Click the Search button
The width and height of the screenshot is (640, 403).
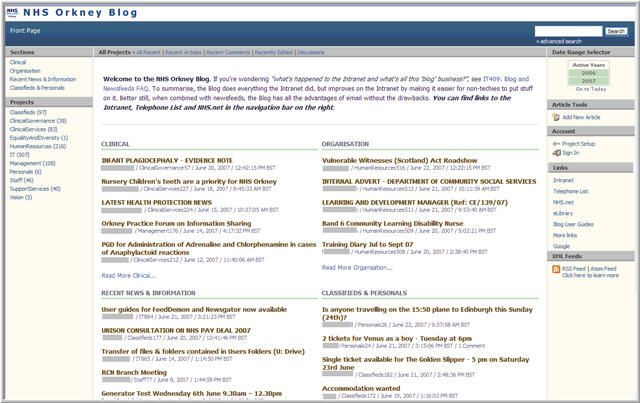[x=615, y=32]
